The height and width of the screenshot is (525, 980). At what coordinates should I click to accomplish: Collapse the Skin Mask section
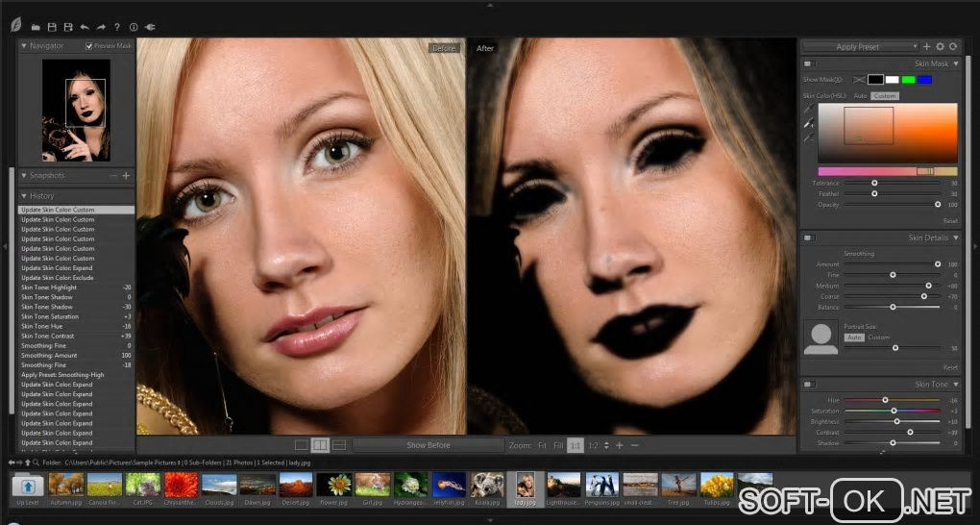956,63
